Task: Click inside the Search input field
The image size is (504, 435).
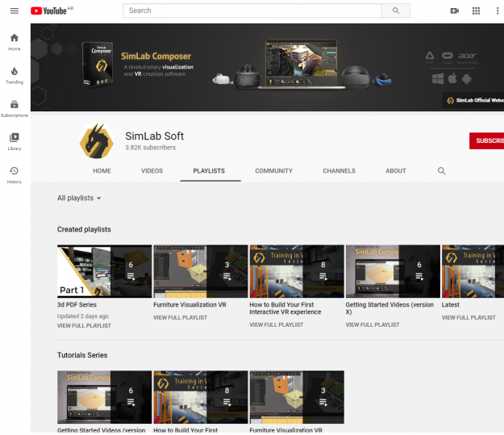Action: tap(252, 10)
